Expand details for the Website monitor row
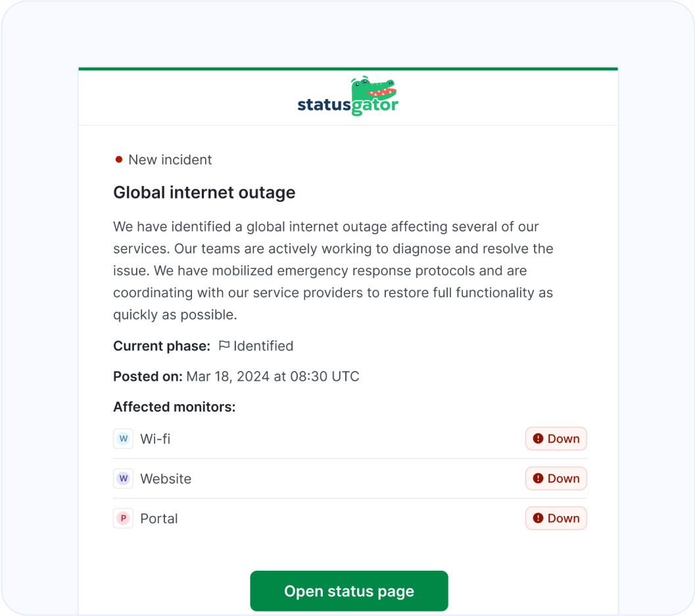 [x=166, y=478]
